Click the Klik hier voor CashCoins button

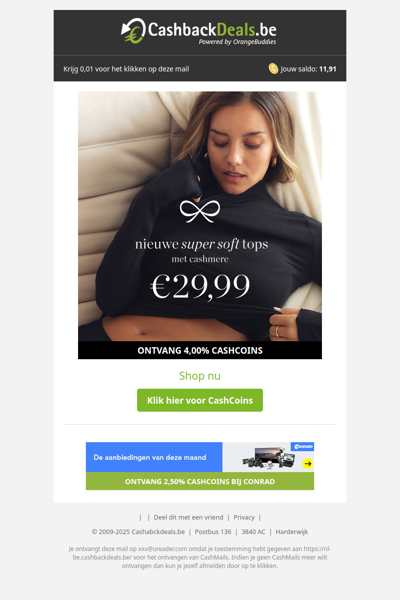[200, 400]
